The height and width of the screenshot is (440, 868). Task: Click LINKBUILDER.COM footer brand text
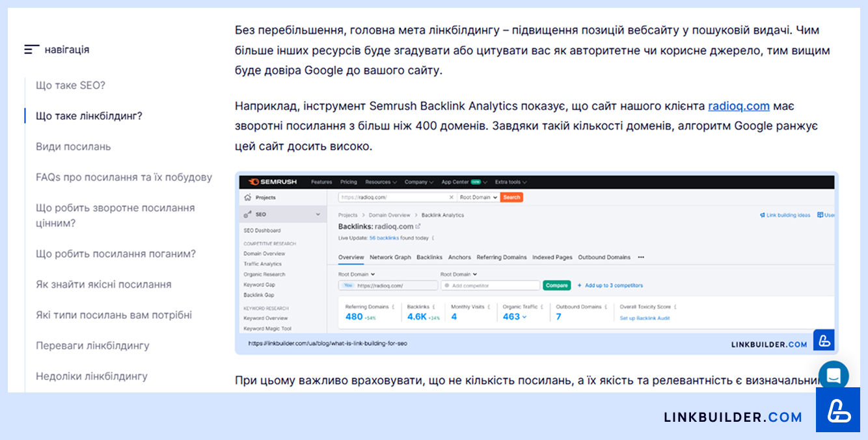click(x=733, y=417)
